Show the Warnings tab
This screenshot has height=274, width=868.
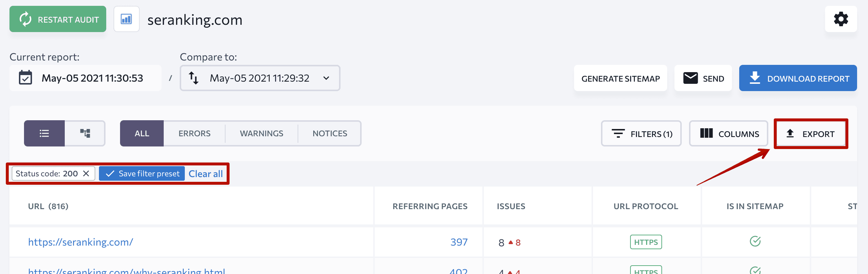262,133
